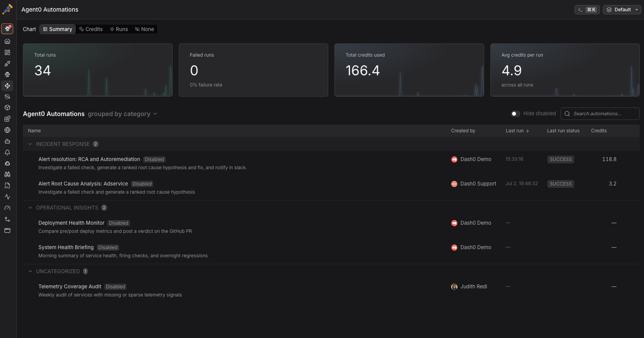Click the 15:33:18 last run time
Image resolution: width=644 pixels, height=338 pixels.
coord(514,159)
